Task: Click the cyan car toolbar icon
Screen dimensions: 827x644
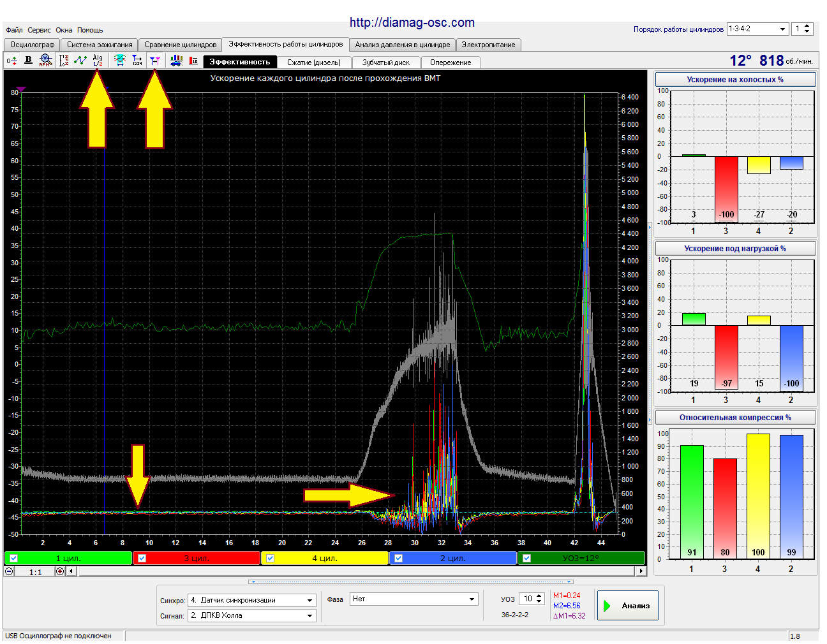Action: [120, 61]
